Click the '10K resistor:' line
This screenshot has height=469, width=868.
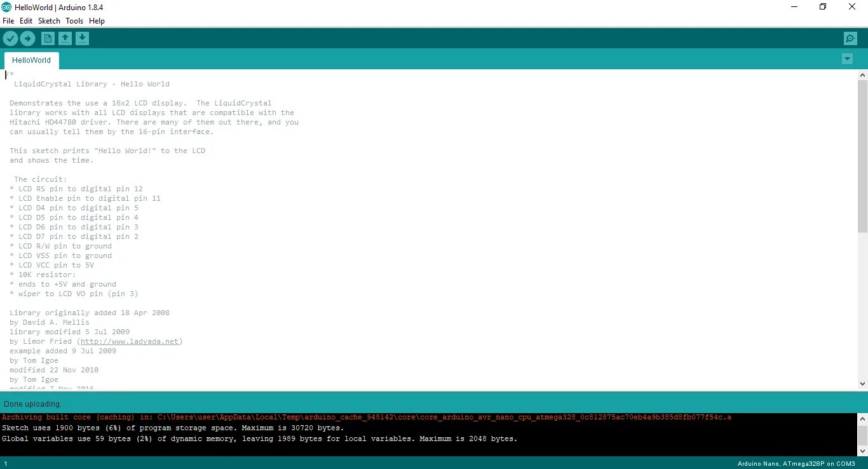pyautogui.click(x=43, y=275)
